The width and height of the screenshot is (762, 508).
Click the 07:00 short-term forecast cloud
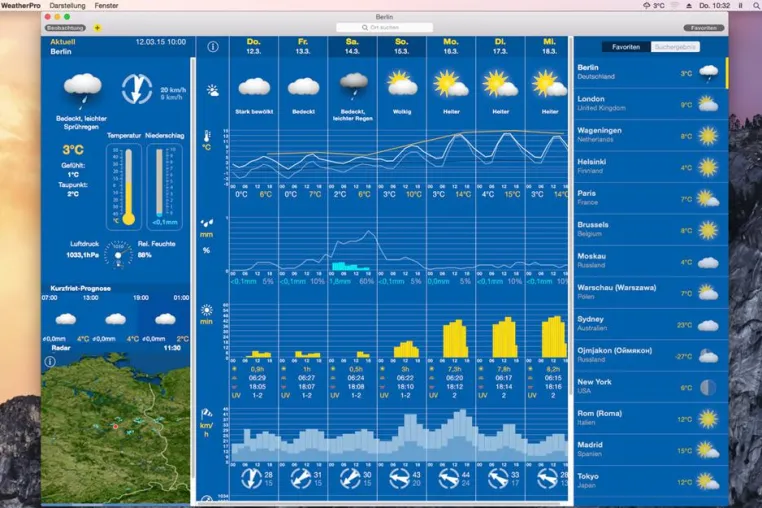click(66, 319)
